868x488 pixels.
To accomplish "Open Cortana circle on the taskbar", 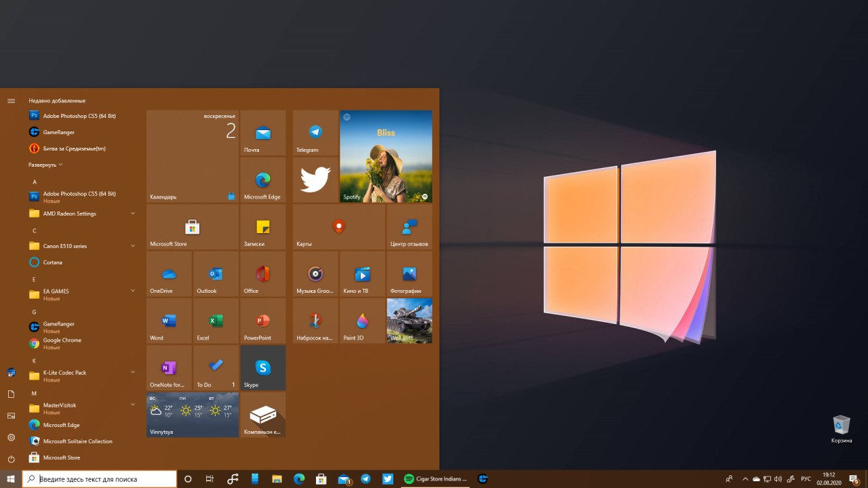I will [x=188, y=479].
